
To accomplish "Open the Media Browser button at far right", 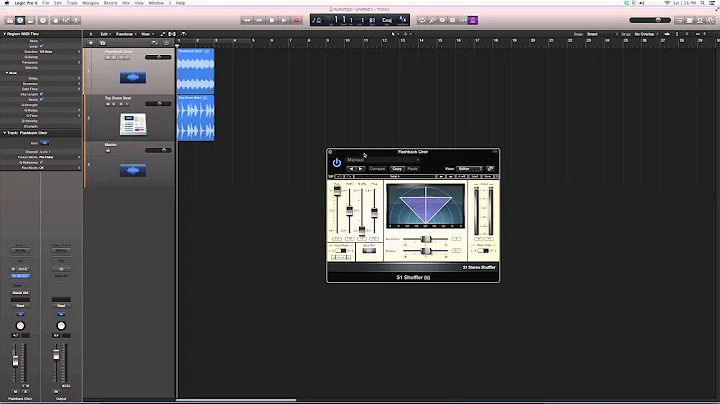I will 711,20.
